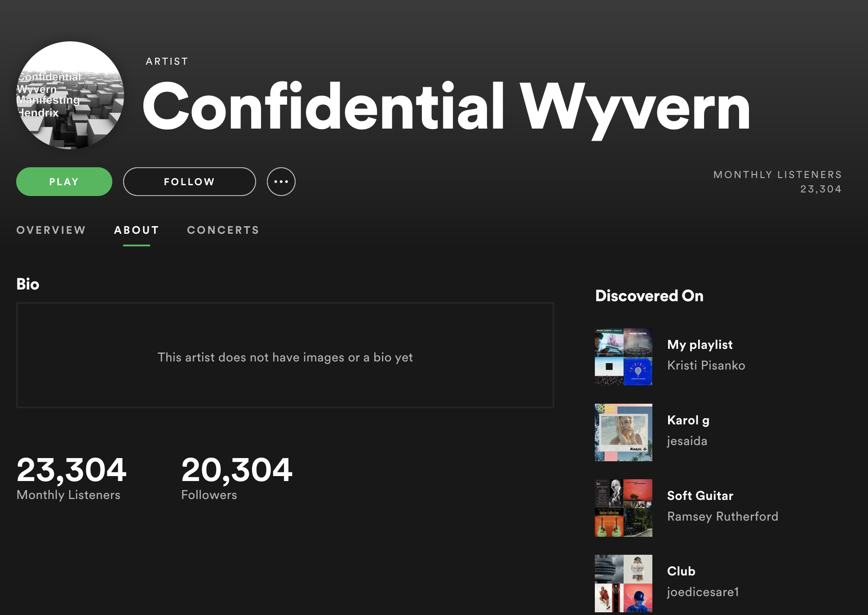
Task: Open the My playlist title link
Action: click(700, 345)
